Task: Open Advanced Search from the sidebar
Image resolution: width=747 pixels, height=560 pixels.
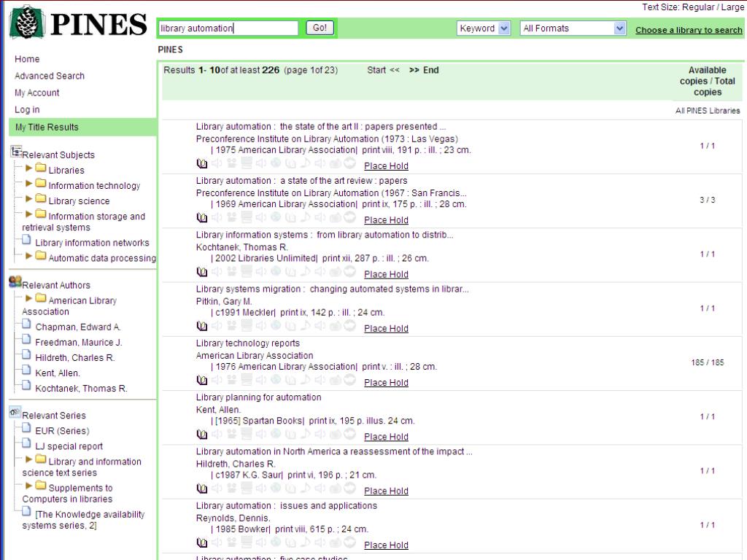Action: [50, 76]
